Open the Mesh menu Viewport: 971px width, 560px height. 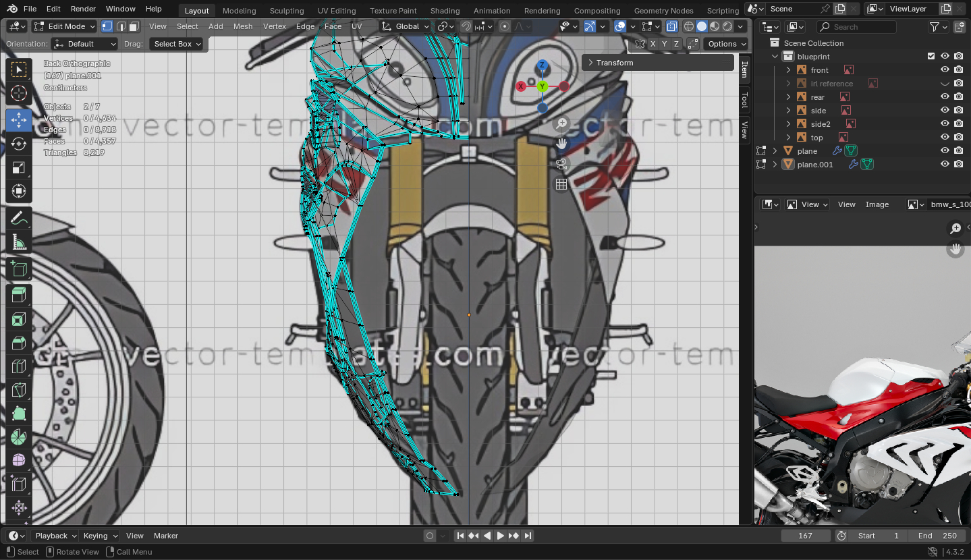(x=243, y=26)
